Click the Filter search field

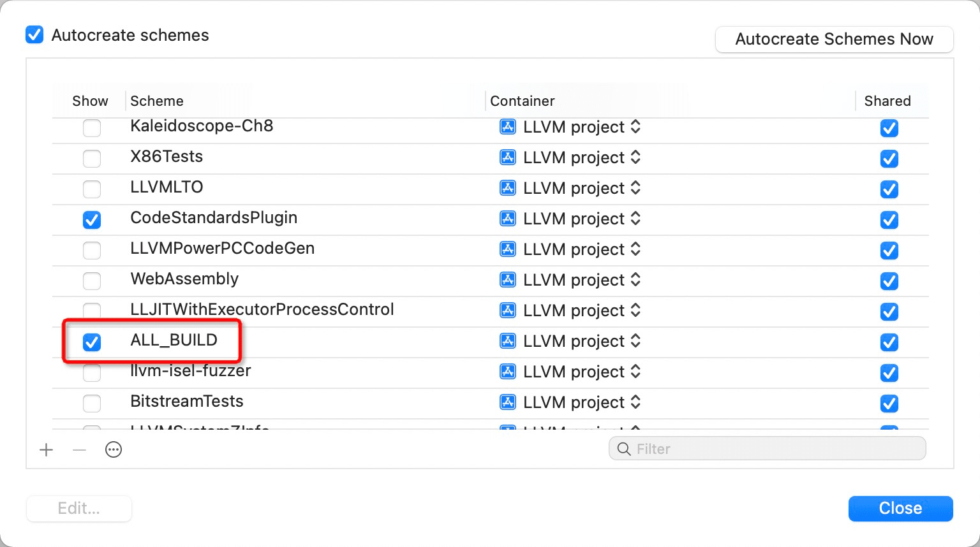pyautogui.click(x=768, y=449)
